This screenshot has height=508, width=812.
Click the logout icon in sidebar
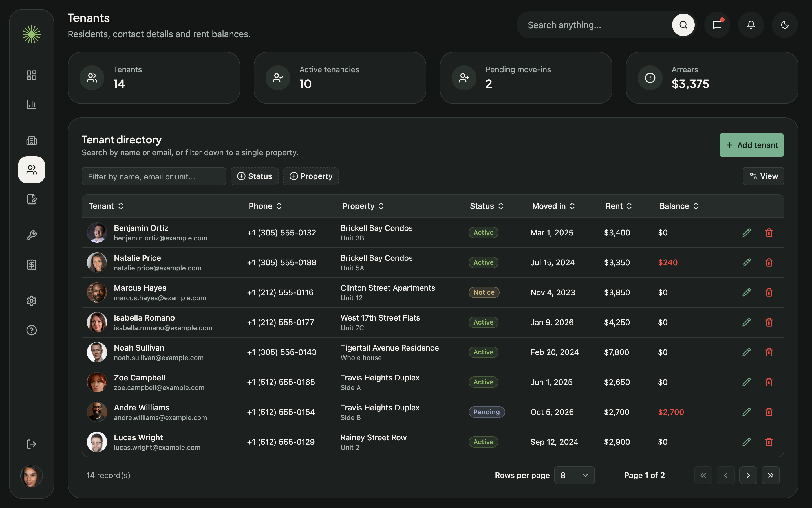point(32,444)
